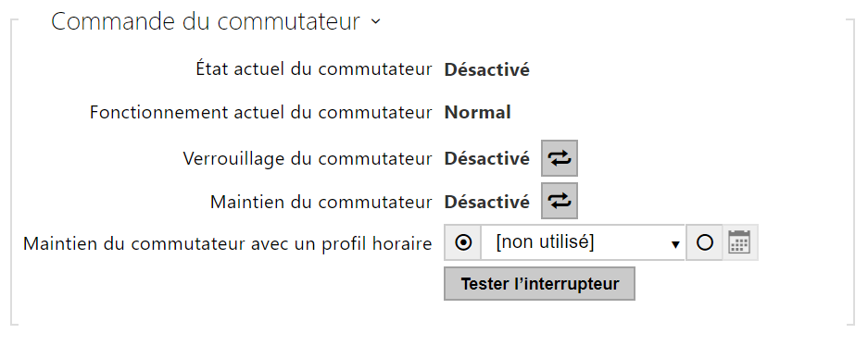The width and height of the screenshot is (868, 346).
Task: Click the État actuel du commutateur label
Action: click(x=314, y=69)
